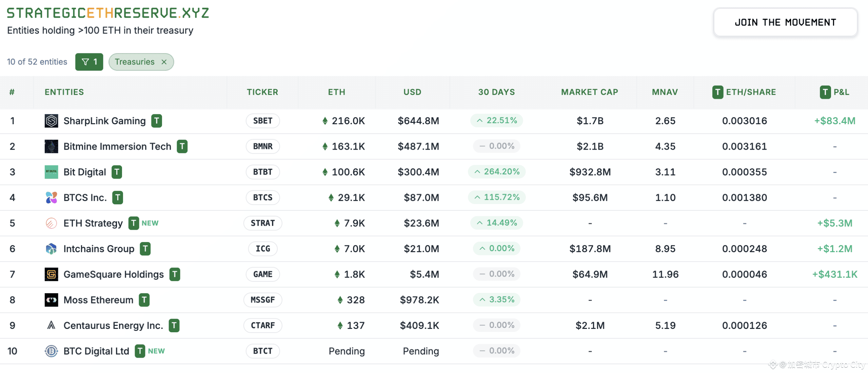Screen dimensions: 868x373
Task: Click the BTC Digital Ltd logo icon
Action: (x=51, y=351)
